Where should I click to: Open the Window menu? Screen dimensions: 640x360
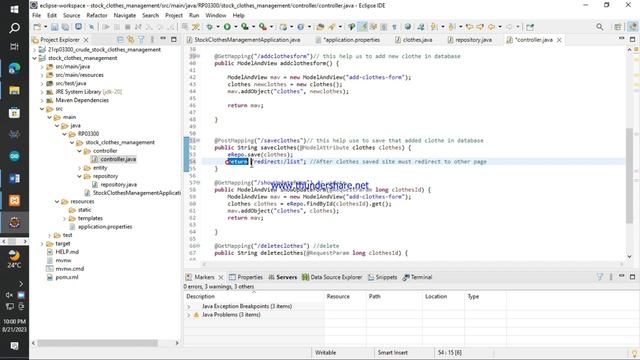click(x=216, y=16)
